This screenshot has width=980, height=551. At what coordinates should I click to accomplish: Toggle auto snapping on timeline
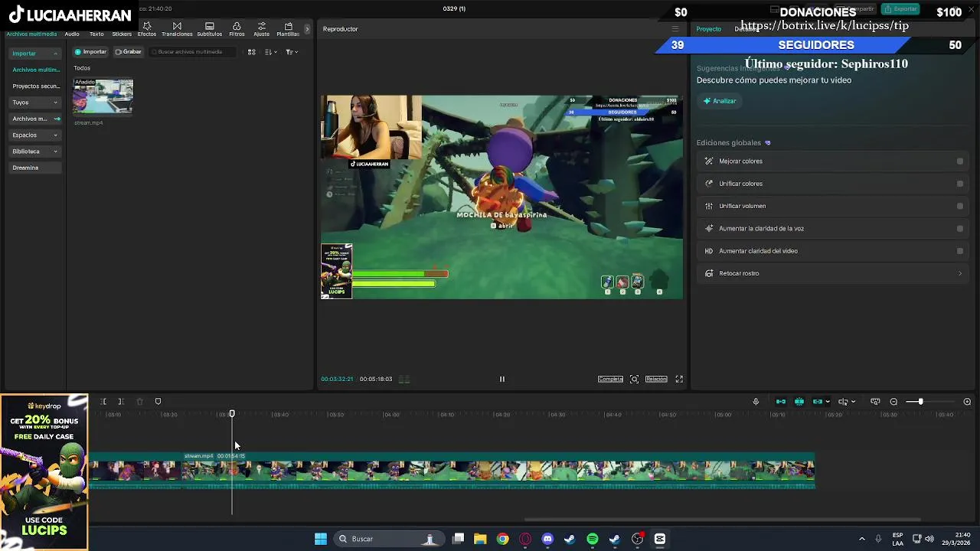tap(799, 402)
